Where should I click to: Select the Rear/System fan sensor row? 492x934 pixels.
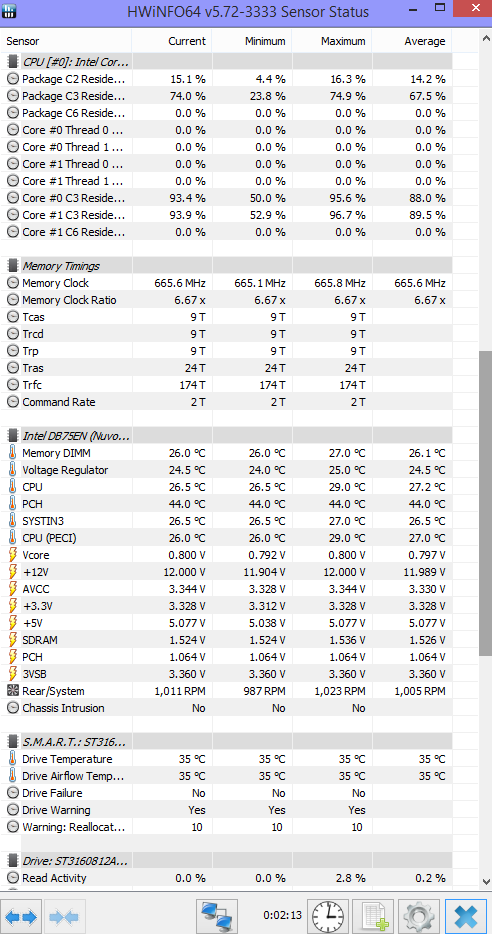[x=226, y=691]
